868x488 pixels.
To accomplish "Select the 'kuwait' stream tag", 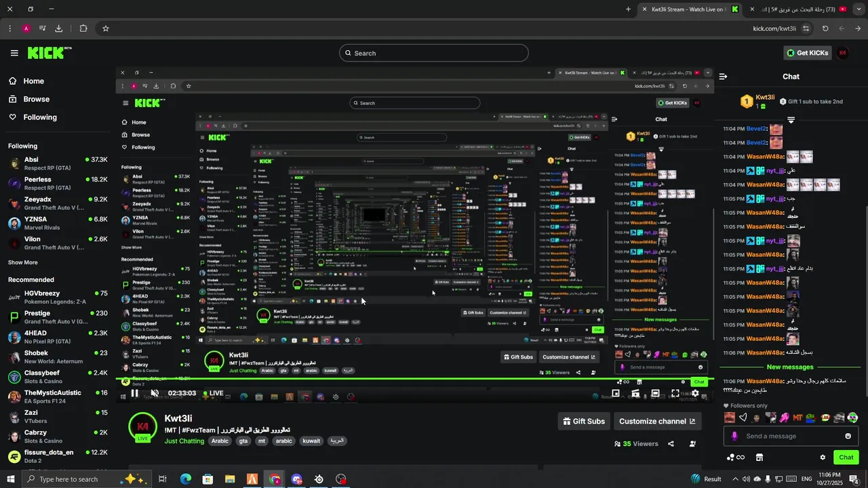I will click(311, 441).
